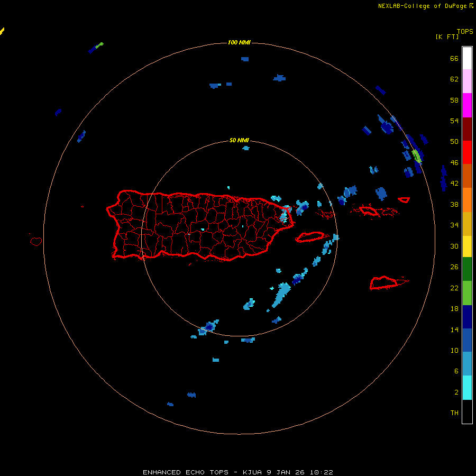The height and width of the screenshot is (476, 476).
Task: Click the legend value 6
Action: coord(456,371)
